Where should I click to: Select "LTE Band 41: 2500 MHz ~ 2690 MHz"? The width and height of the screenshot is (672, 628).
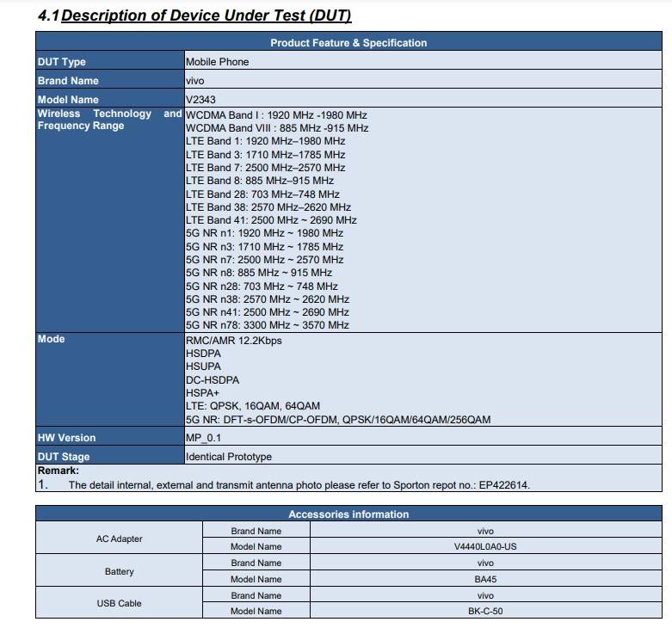click(x=271, y=219)
